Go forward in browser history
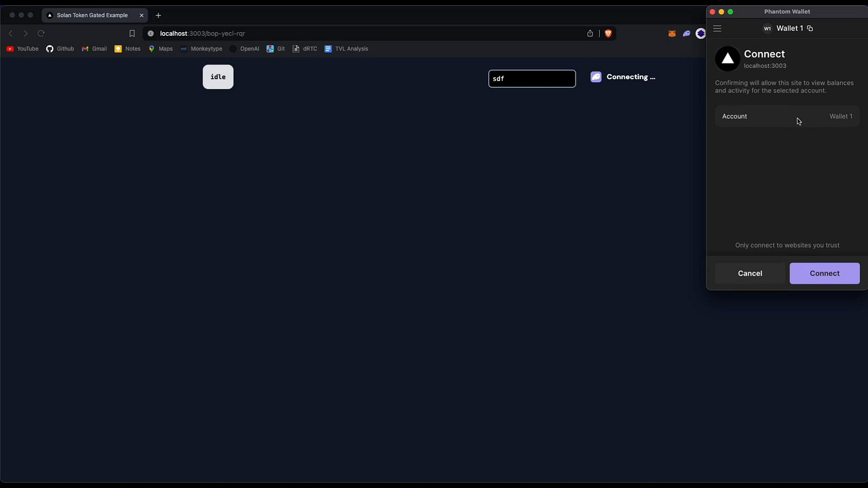The height and width of the screenshot is (488, 868). pyautogui.click(x=26, y=33)
